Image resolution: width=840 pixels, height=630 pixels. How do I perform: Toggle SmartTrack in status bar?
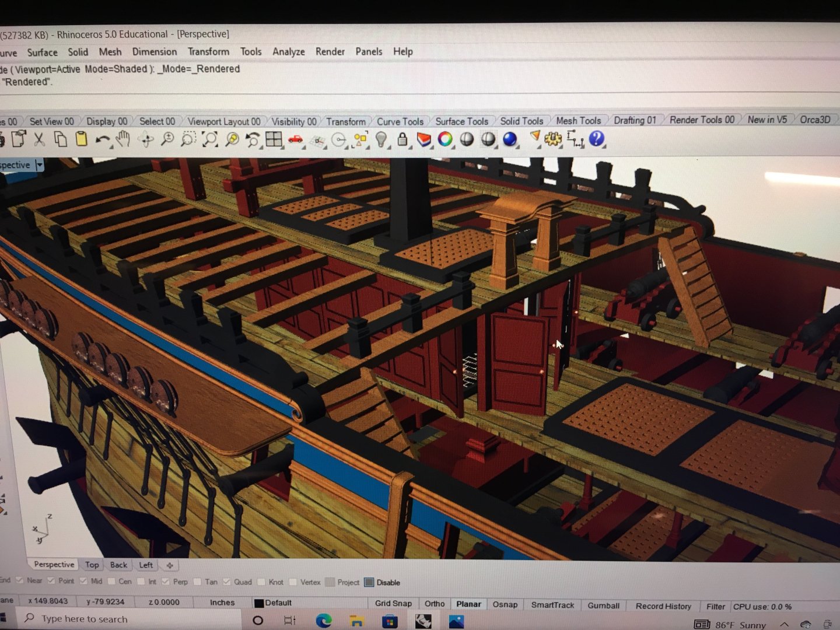click(552, 605)
